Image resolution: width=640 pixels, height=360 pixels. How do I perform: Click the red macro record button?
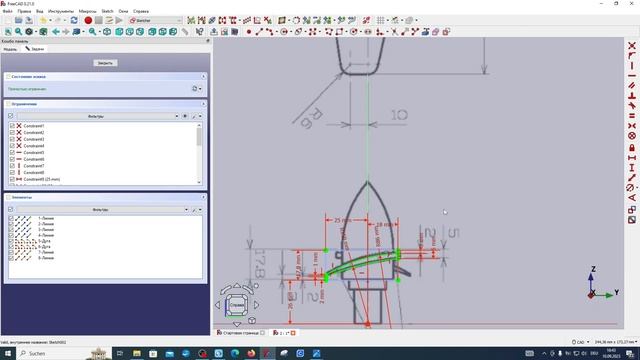88,20
